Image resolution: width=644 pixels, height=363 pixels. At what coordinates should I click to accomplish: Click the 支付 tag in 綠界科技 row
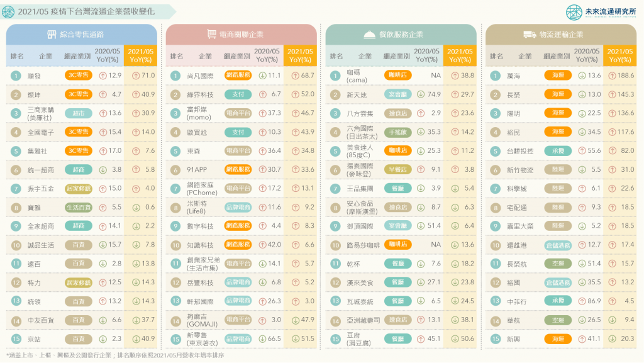[238, 94]
